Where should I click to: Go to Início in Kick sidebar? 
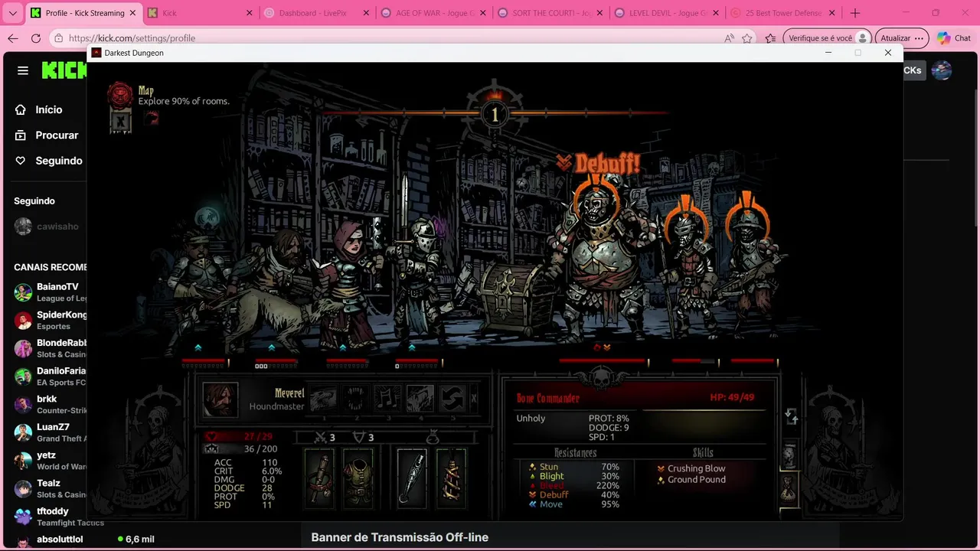39,109
